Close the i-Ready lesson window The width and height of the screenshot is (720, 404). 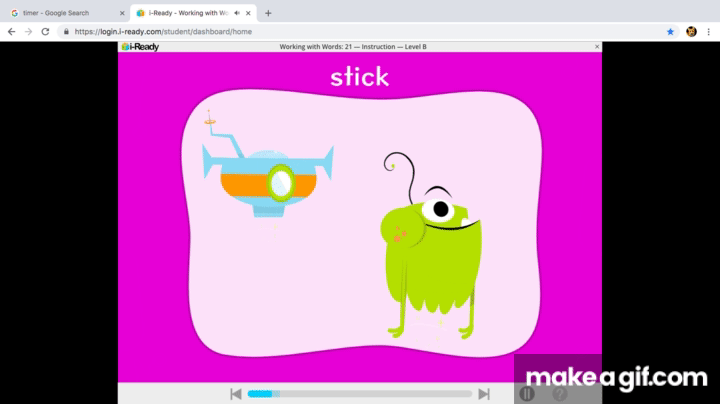597,46
